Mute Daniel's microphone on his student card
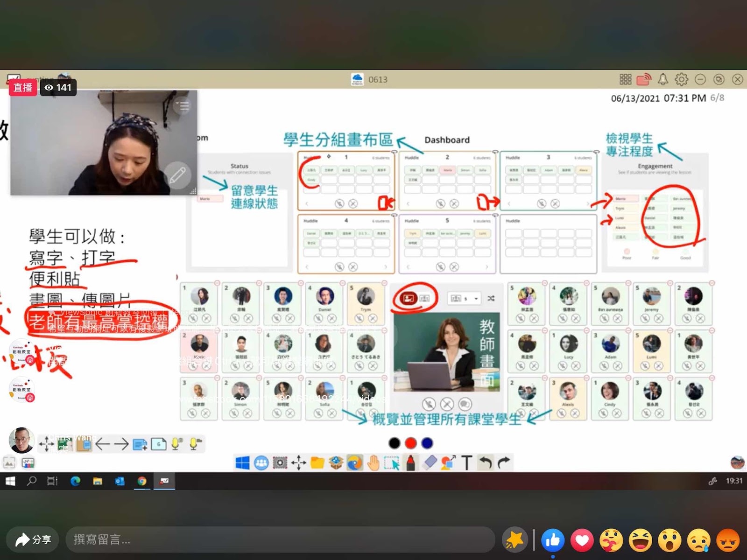The height and width of the screenshot is (560, 747). pyautogui.click(x=319, y=318)
